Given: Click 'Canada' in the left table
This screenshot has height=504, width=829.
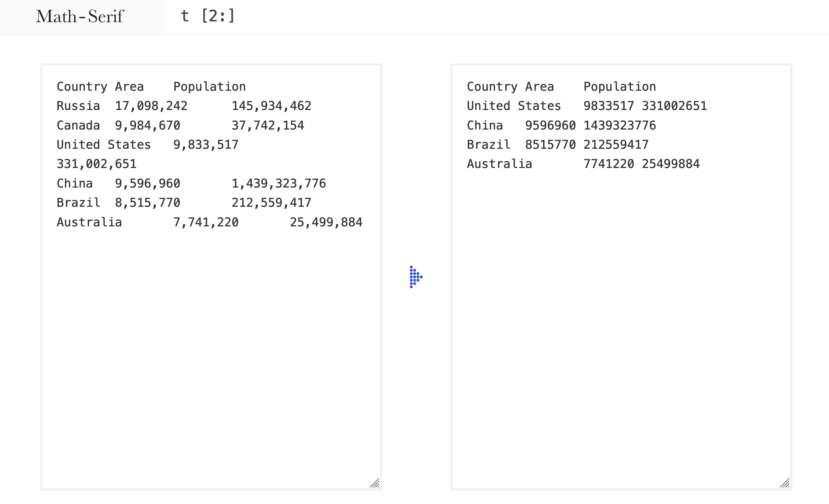Looking at the screenshot, I should pos(78,125).
